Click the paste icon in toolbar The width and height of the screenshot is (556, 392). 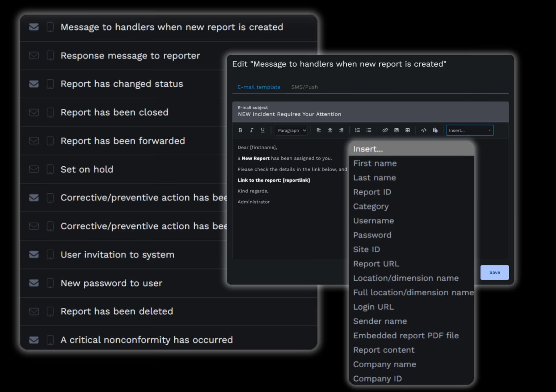pos(435,130)
